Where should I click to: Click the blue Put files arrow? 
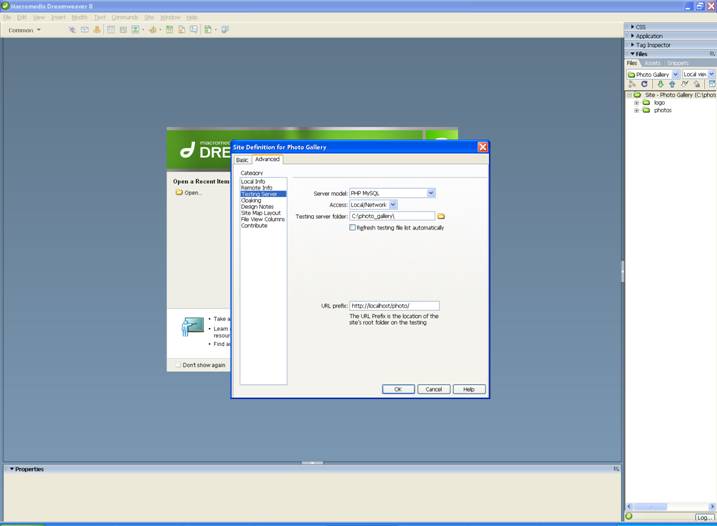[x=672, y=84]
